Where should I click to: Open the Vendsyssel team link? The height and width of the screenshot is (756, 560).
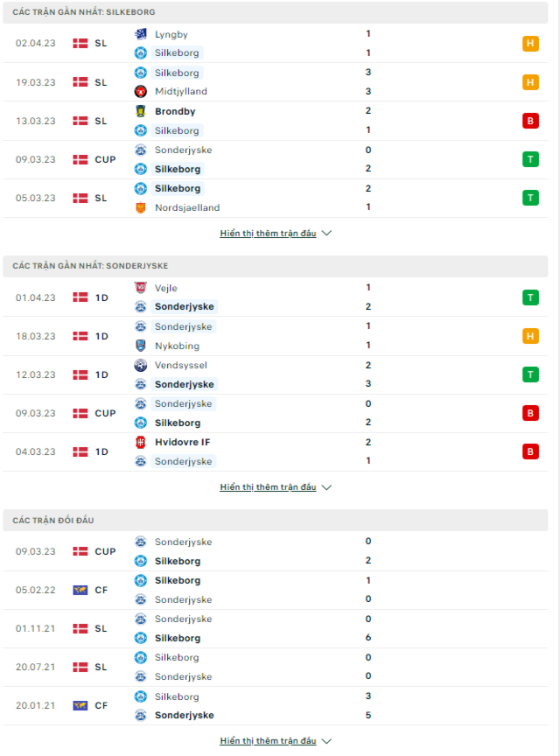pos(181,366)
